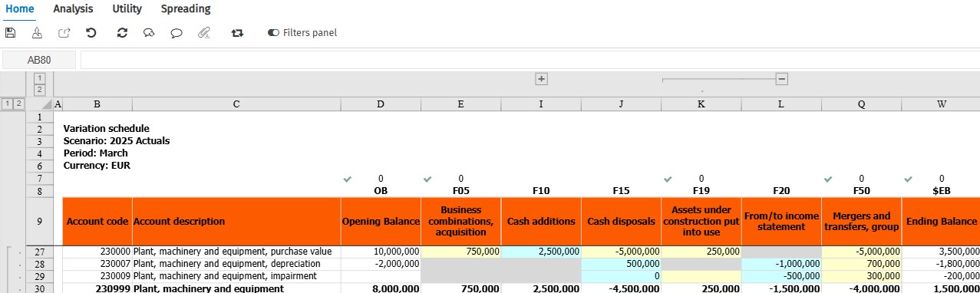Click the Currency: EUR cell
Image resolution: width=980 pixels, height=293 pixels.
tap(97, 165)
